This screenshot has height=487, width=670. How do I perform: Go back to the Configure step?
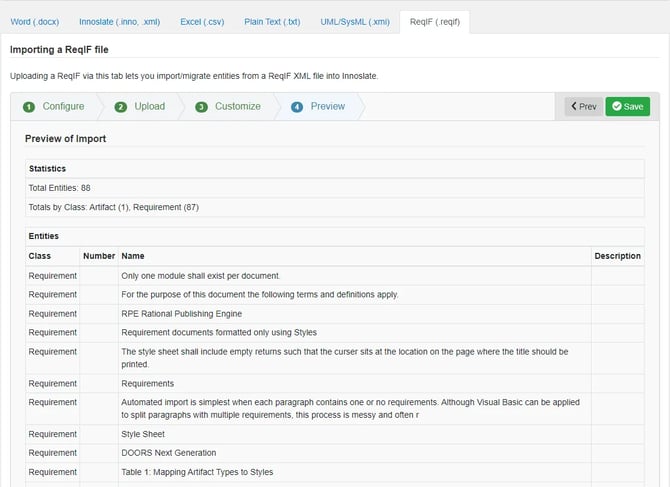click(54, 106)
